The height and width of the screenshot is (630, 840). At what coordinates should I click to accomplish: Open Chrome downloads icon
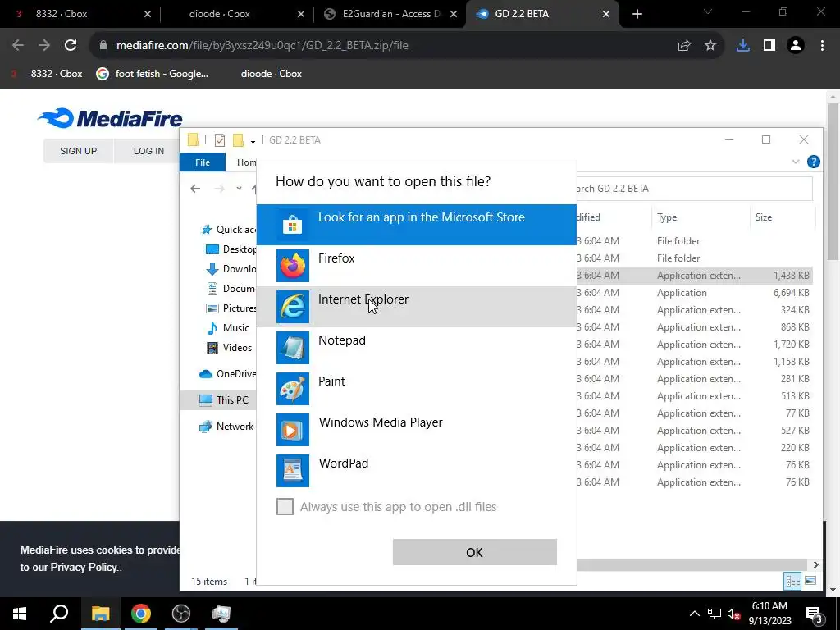742,46
